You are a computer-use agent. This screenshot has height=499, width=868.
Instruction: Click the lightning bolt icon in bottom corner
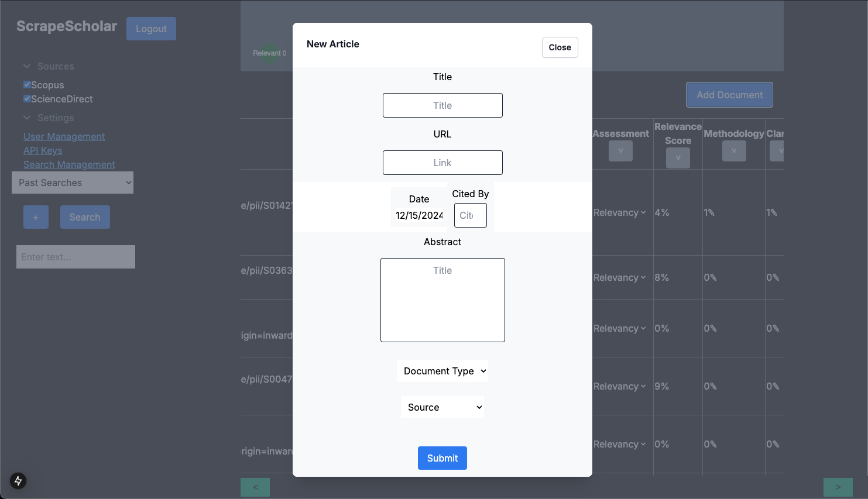click(x=18, y=481)
